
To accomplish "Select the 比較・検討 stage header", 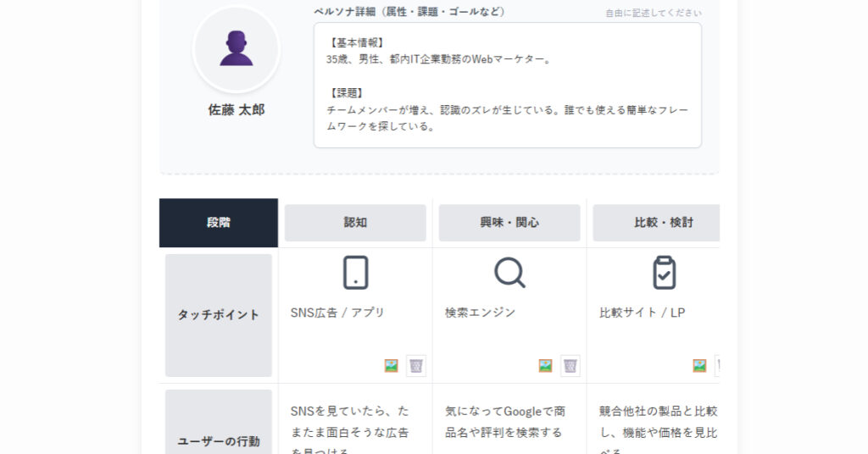I will [x=657, y=223].
